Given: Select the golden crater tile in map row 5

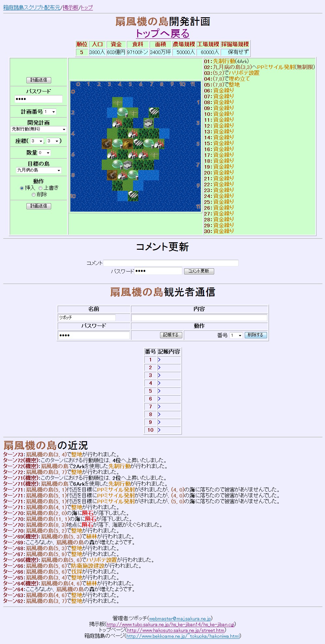Looking at the screenshot, I should tap(128, 144).
